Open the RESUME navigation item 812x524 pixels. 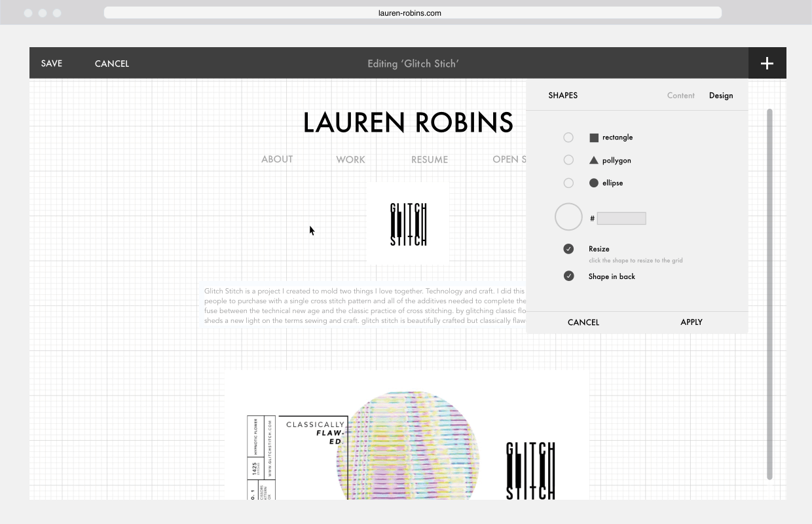pos(430,159)
